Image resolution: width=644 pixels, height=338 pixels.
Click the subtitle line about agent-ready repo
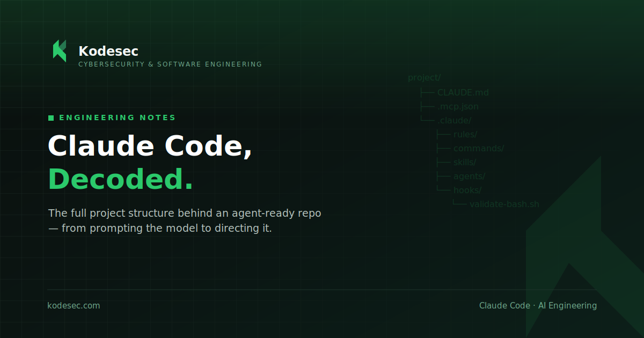[x=185, y=214]
